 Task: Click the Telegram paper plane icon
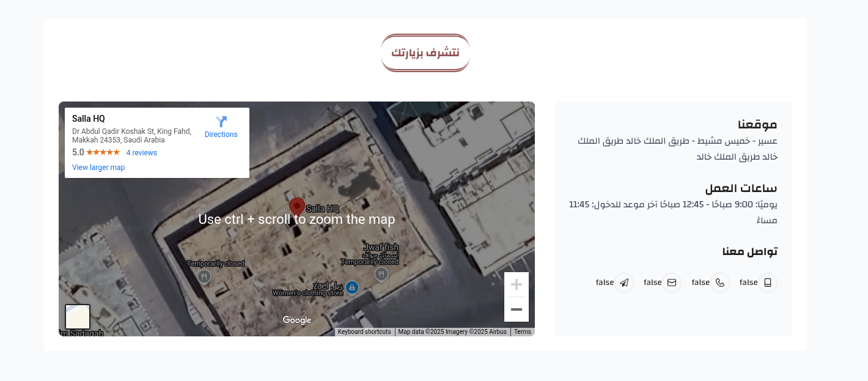click(624, 283)
